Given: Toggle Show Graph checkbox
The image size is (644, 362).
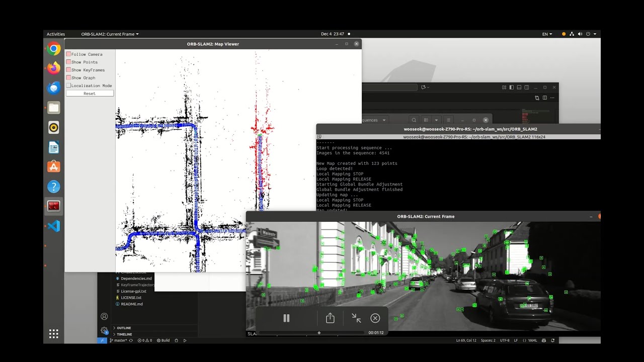Looking at the screenshot, I should pyautogui.click(x=68, y=77).
